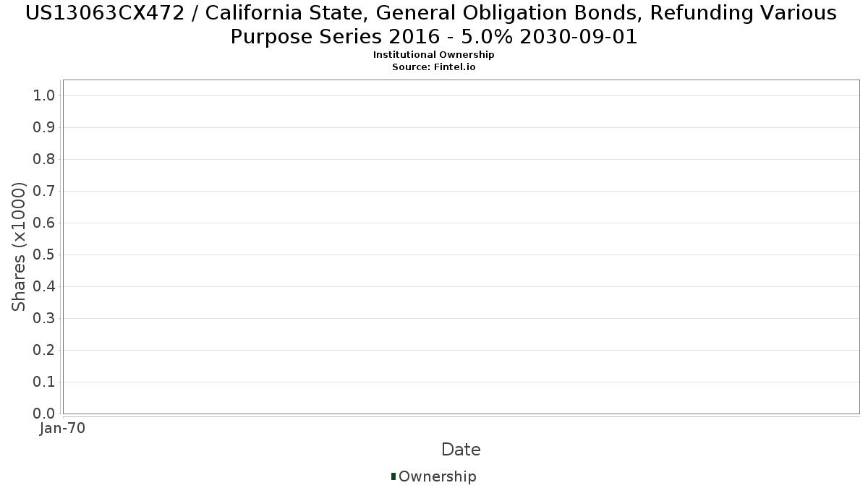
Task: Click the 1.0 y-axis tick label
Action: point(44,96)
